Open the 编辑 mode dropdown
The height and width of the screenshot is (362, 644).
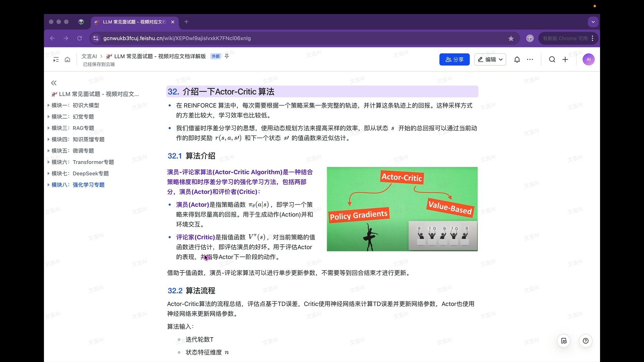[x=490, y=60]
